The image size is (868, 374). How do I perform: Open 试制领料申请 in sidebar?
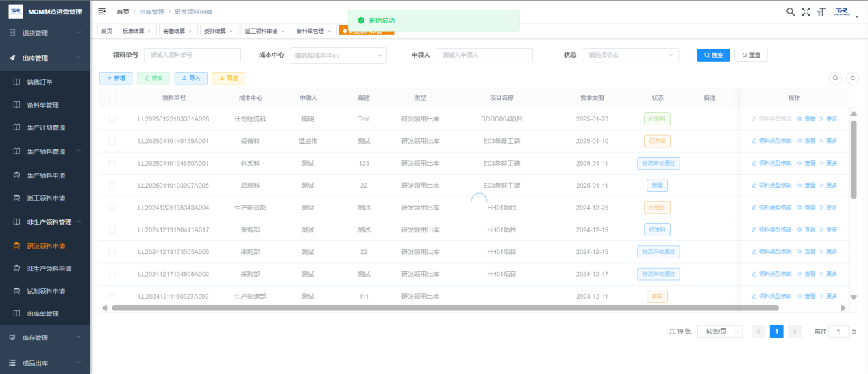pos(46,291)
